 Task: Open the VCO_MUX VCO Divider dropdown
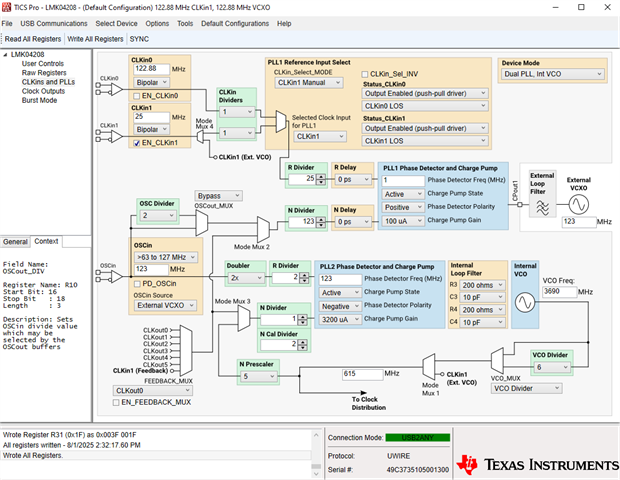coord(526,389)
